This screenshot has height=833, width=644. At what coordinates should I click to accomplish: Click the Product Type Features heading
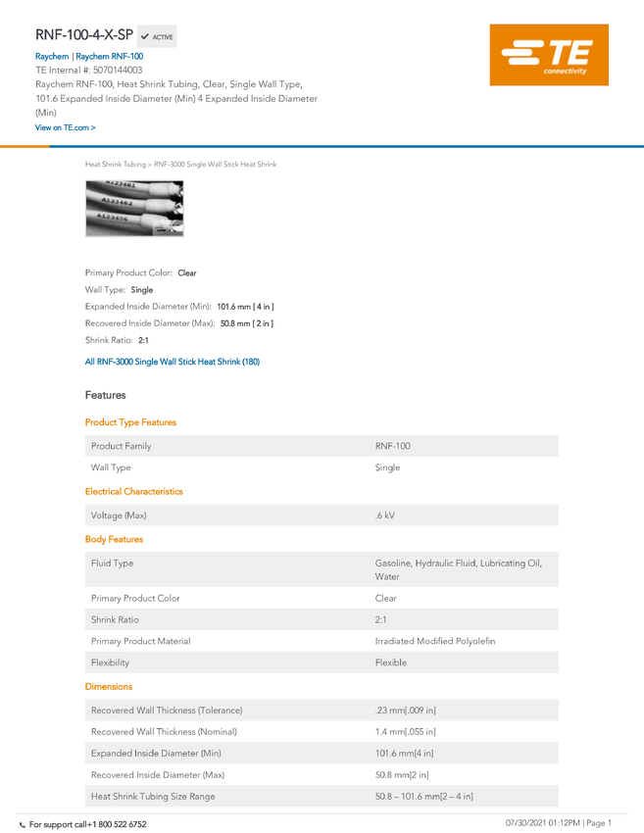130,422
